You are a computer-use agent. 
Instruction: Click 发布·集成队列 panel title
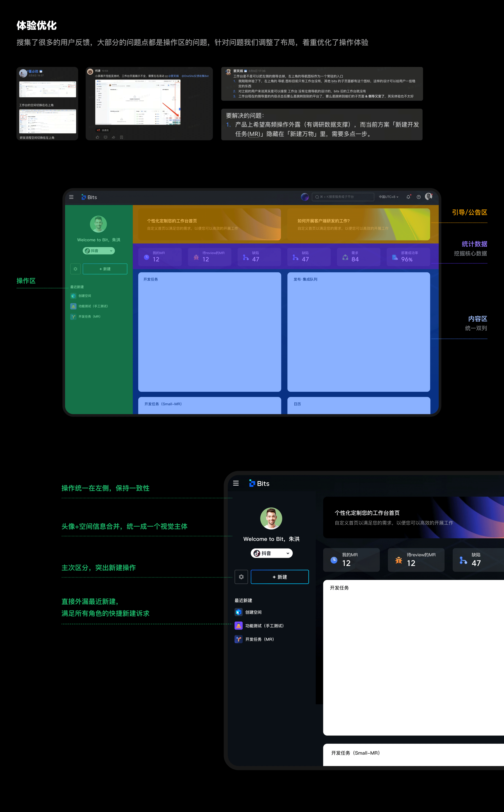click(305, 279)
